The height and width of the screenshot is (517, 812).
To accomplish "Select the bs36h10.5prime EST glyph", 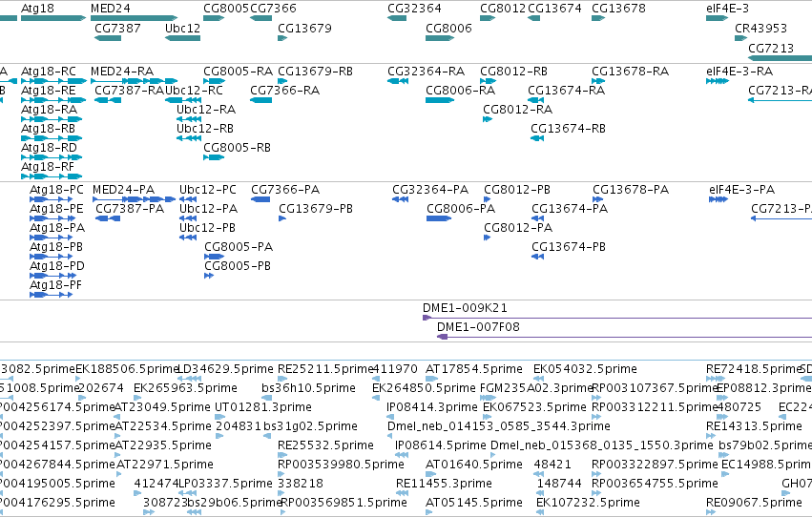I will (x=267, y=398).
